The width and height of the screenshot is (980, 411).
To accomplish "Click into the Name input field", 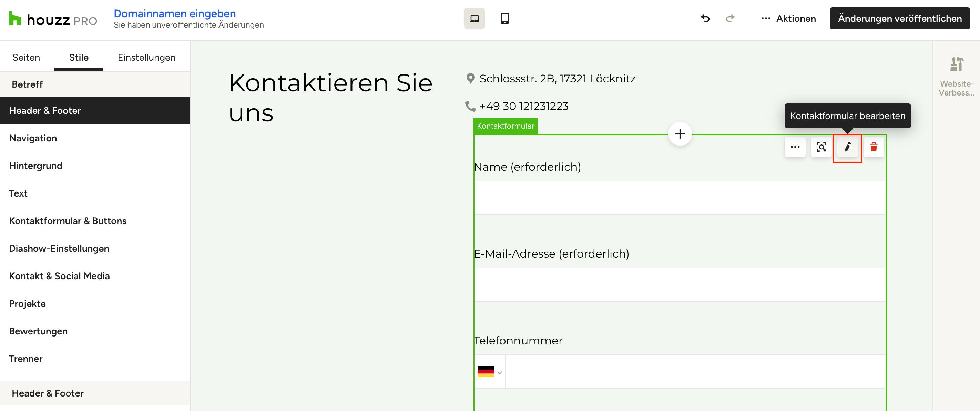I will click(x=680, y=198).
